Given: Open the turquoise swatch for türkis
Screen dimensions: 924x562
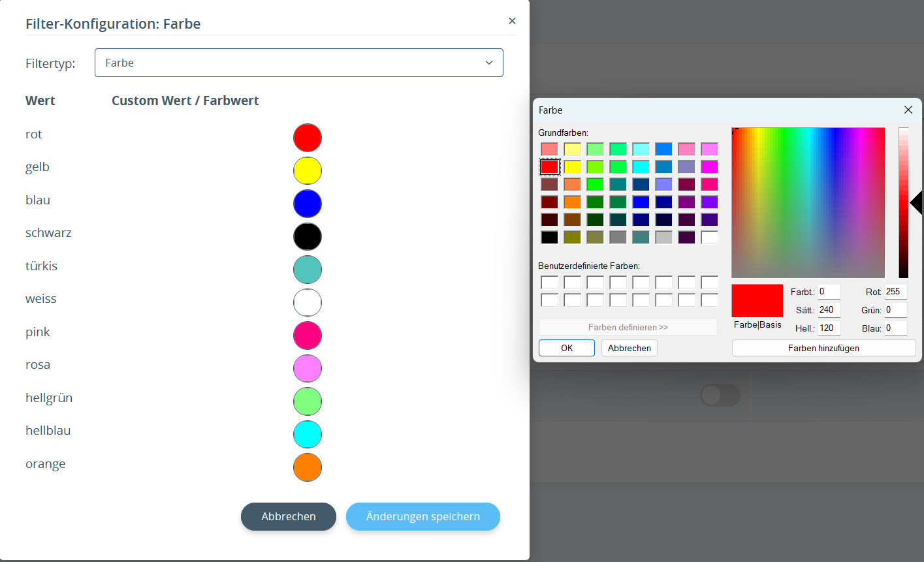Looking at the screenshot, I should pos(308,270).
